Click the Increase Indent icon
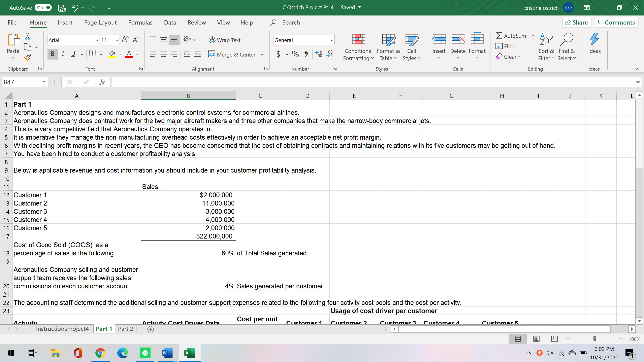This screenshot has width=644, height=362. [197, 54]
